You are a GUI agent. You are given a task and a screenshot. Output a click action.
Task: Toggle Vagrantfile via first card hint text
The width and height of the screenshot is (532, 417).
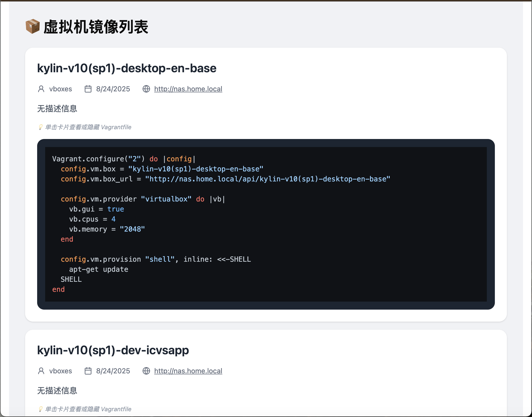pyautogui.click(x=88, y=127)
